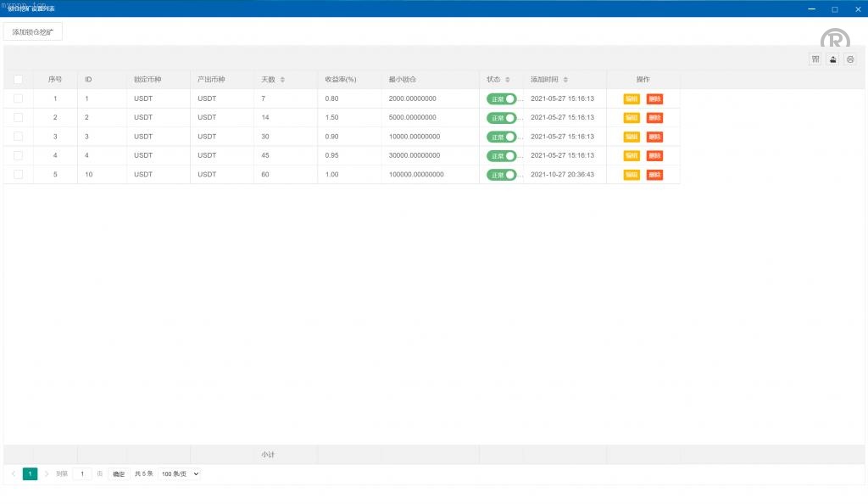The image size is (868, 504).
Task: Click the page number jump input field
Action: (82, 473)
